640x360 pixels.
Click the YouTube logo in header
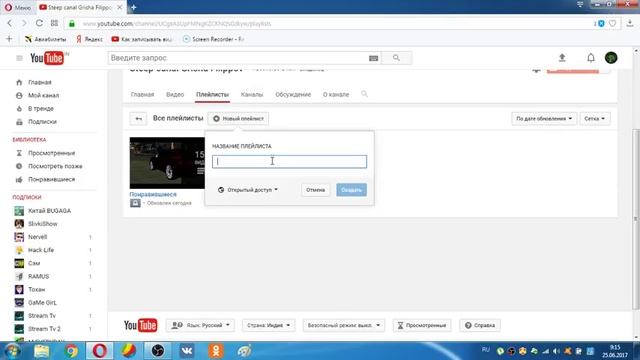pyautogui.click(x=47, y=58)
